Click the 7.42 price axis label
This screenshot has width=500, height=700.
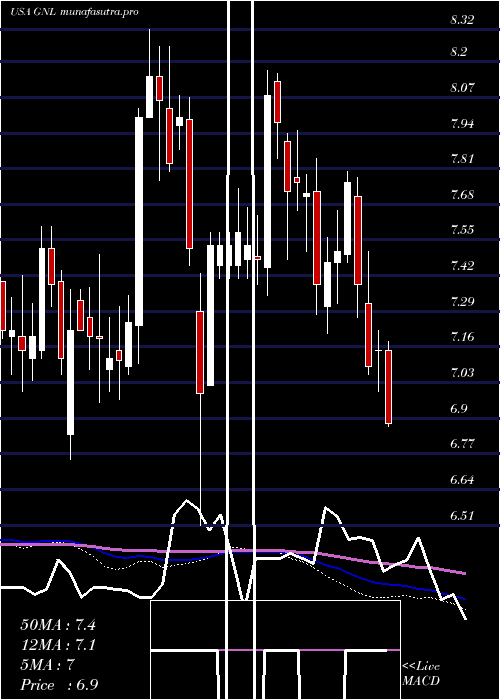[x=462, y=266]
